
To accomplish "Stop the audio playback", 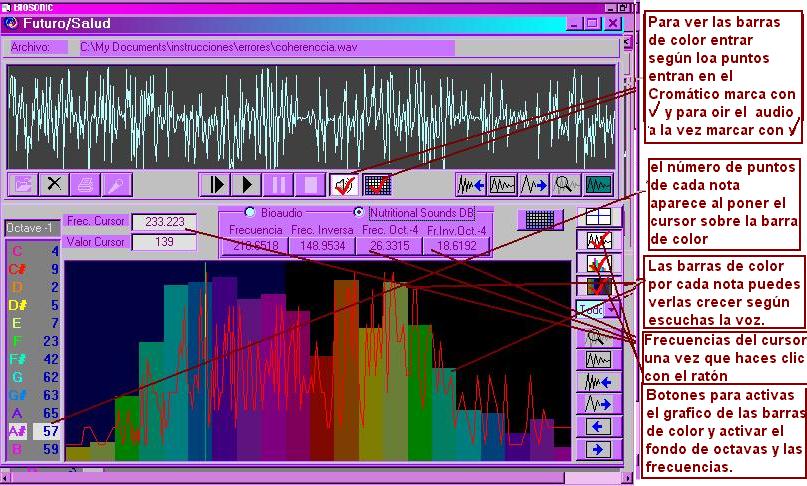I will [x=311, y=185].
